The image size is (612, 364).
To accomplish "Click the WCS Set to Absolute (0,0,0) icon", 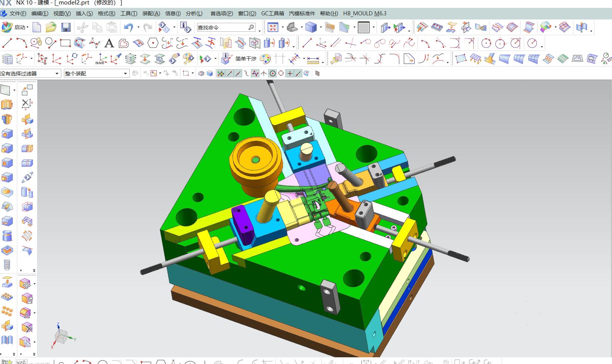I will click(101, 59).
